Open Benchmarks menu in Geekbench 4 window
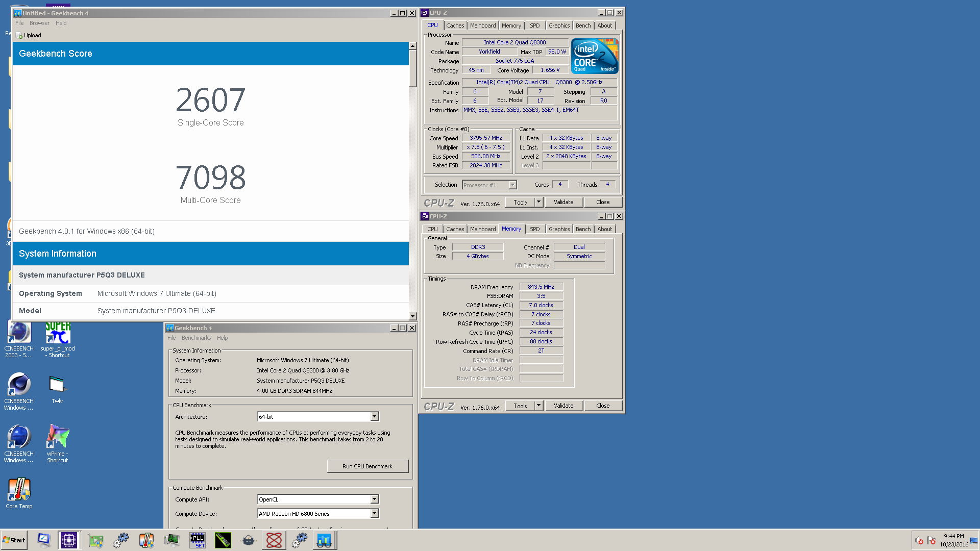 pos(196,338)
